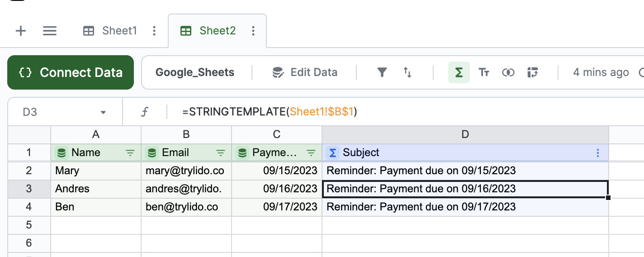
Task: Click the Edit Data button
Action: click(x=305, y=72)
